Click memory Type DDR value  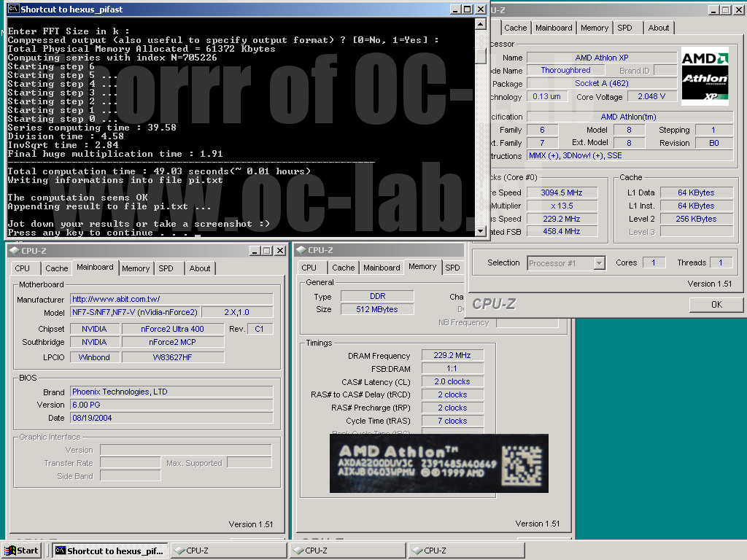click(377, 296)
